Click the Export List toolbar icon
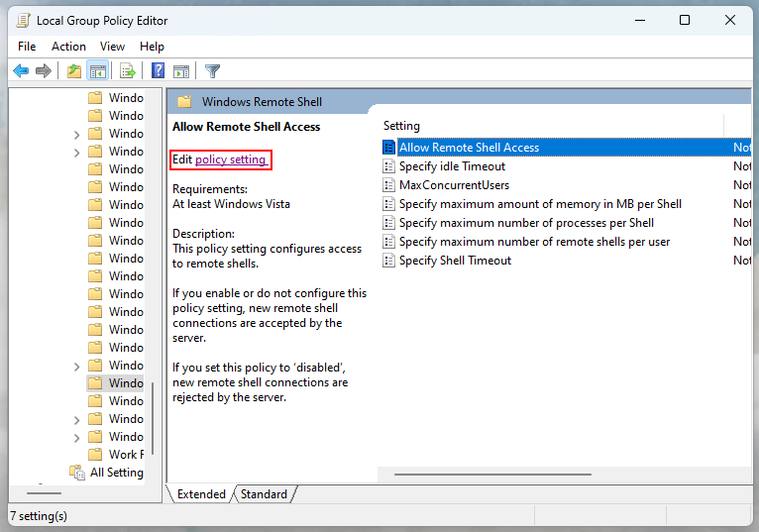The image size is (759, 532). pos(127,70)
